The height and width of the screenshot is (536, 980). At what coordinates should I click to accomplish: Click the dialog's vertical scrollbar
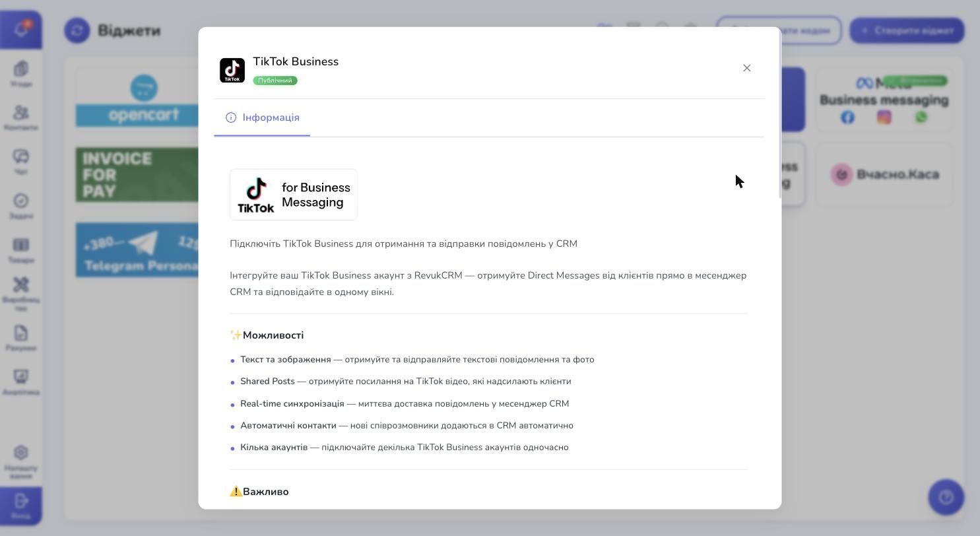779,114
